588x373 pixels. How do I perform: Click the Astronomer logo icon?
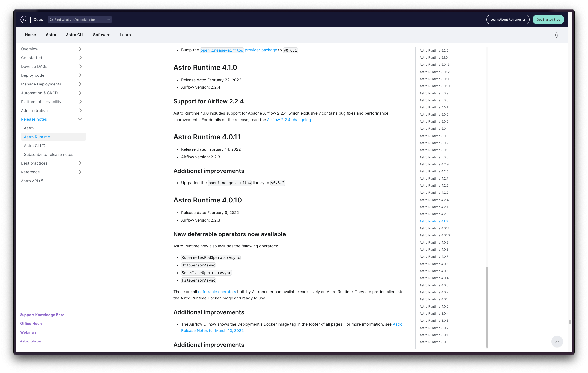(23, 20)
